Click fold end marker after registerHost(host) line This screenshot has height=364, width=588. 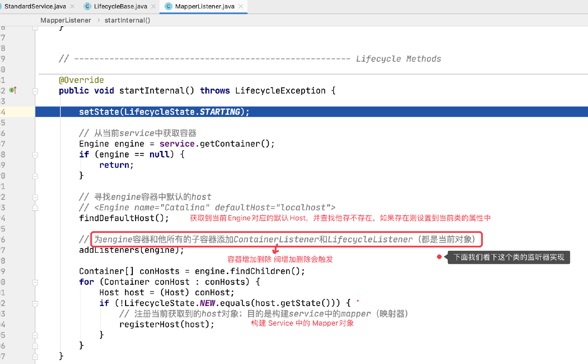tap(35, 335)
